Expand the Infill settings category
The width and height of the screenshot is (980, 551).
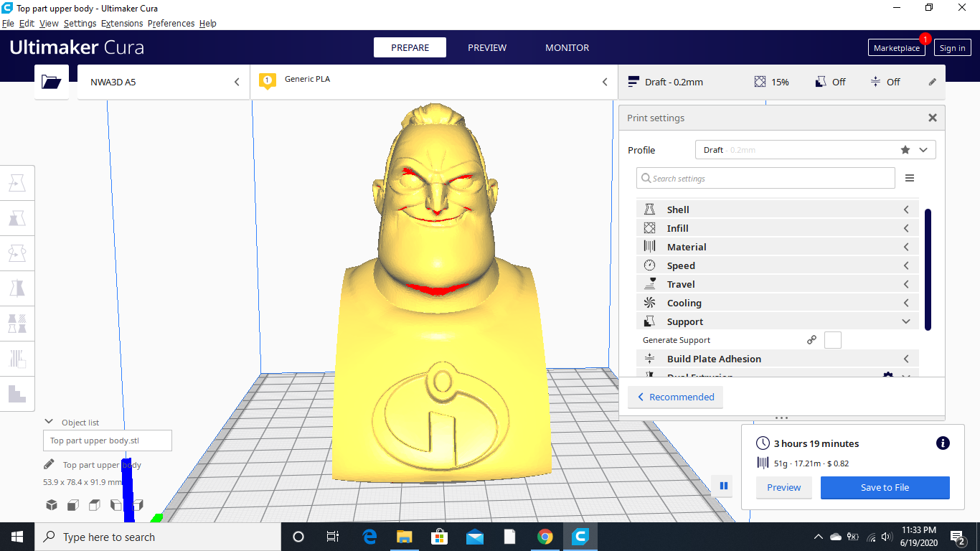click(777, 228)
